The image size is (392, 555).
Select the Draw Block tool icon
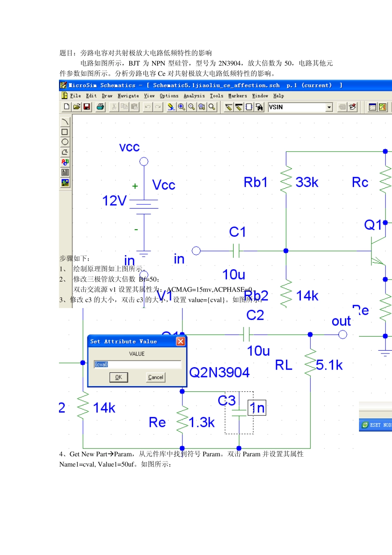click(x=249, y=107)
